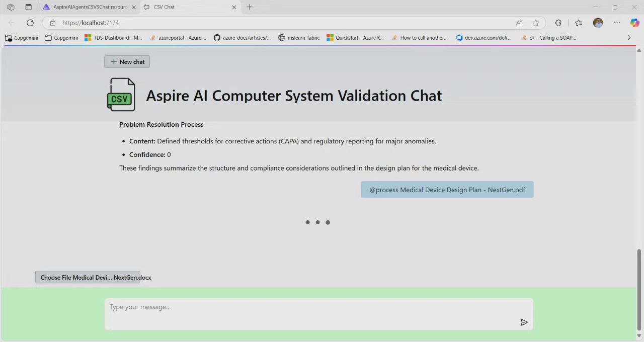
Task: Open Settings and more (three dots) menu
Action: click(617, 23)
